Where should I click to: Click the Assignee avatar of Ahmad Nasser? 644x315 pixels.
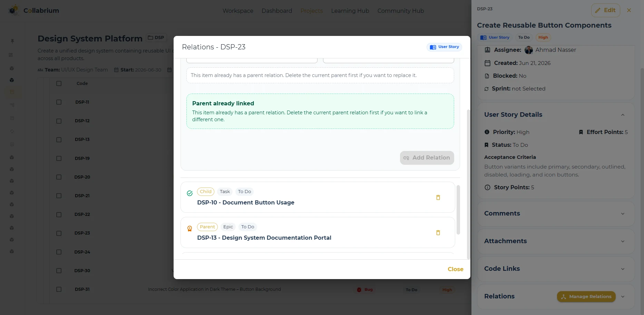click(x=529, y=50)
